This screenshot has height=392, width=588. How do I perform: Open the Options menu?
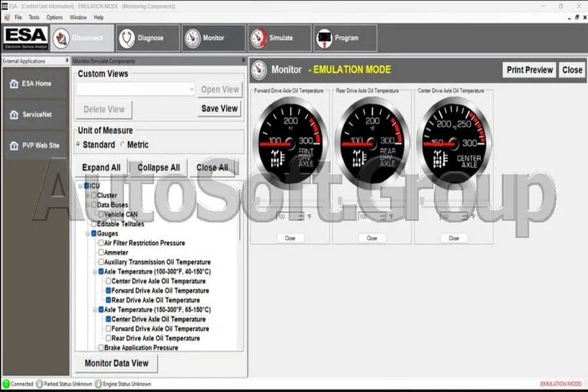click(54, 17)
